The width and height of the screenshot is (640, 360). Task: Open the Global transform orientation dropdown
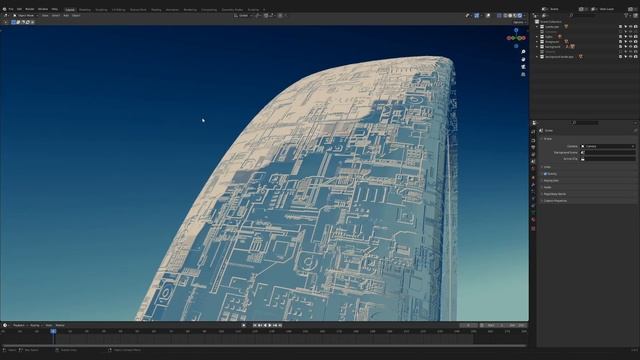[x=243, y=16]
